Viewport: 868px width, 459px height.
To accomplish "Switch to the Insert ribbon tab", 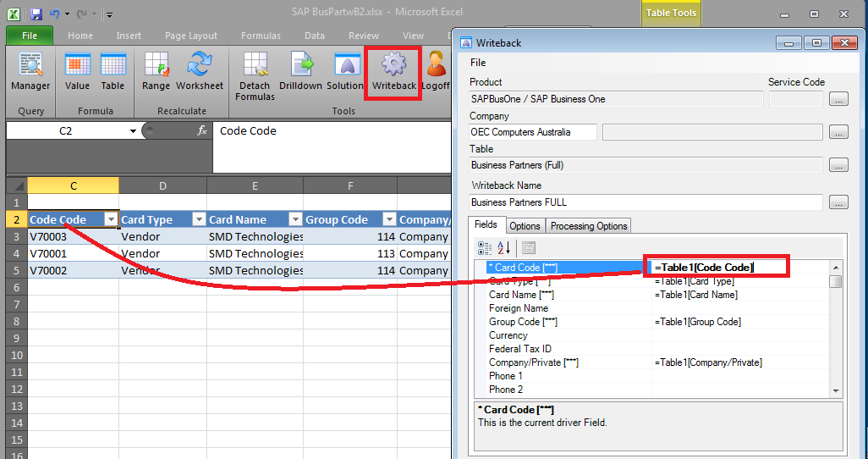I will [129, 36].
